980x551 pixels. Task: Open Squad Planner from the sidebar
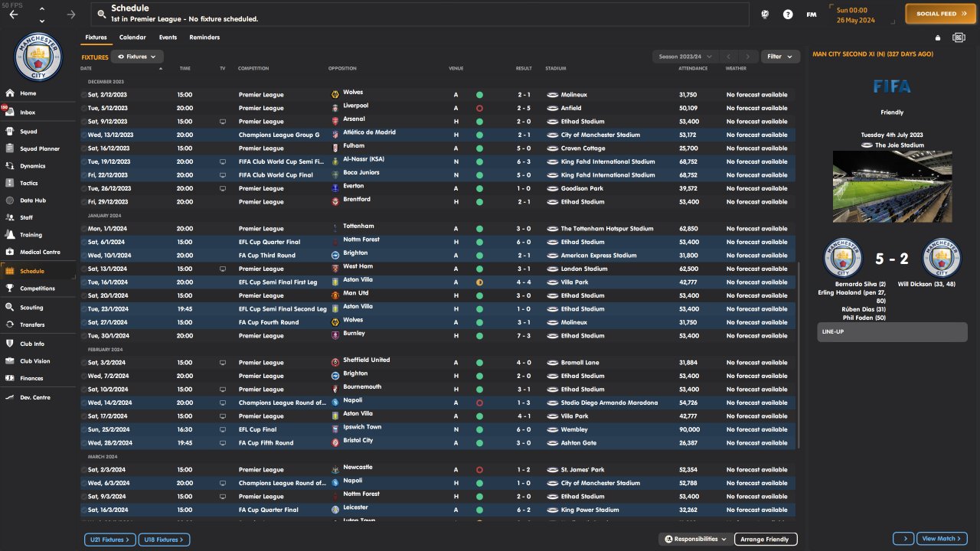point(39,148)
